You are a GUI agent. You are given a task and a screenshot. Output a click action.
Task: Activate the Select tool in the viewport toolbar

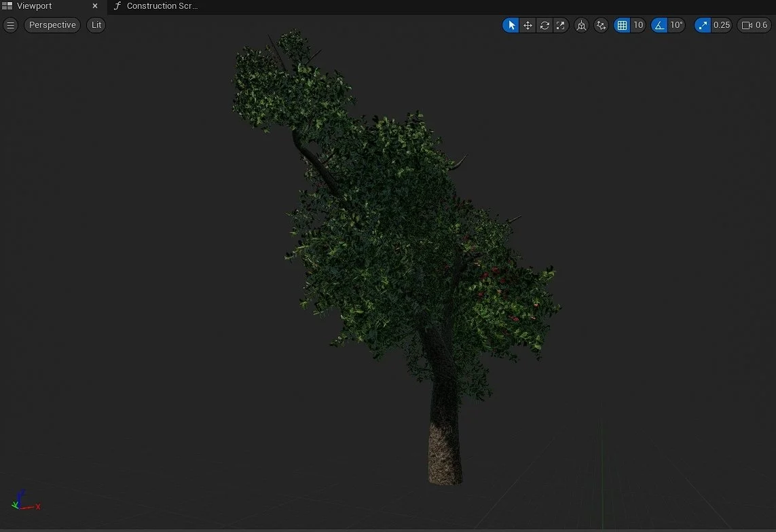pos(511,25)
